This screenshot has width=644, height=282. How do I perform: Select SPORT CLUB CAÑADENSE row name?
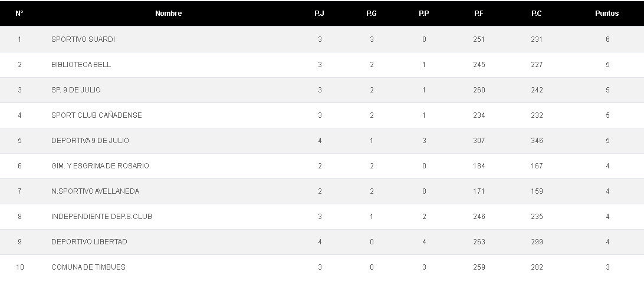(x=97, y=115)
